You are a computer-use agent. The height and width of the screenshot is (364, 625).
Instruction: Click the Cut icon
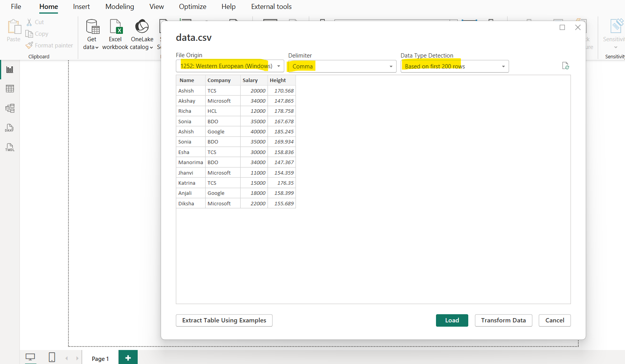point(35,22)
